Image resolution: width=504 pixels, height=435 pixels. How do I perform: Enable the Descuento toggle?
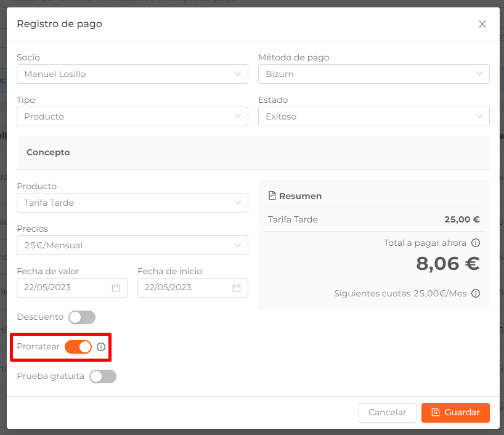pos(82,317)
